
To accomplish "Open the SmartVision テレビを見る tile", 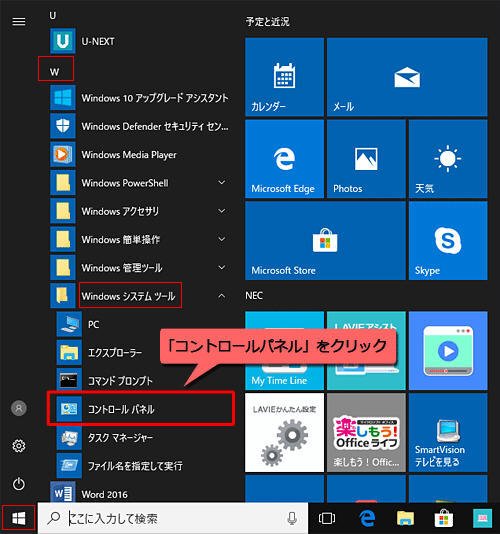I will 448,433.
